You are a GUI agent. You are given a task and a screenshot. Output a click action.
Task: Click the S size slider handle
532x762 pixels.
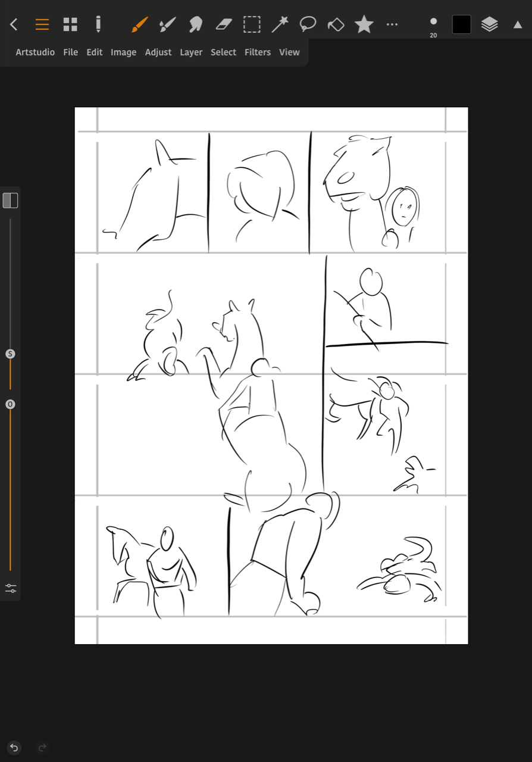pos(10,354)
